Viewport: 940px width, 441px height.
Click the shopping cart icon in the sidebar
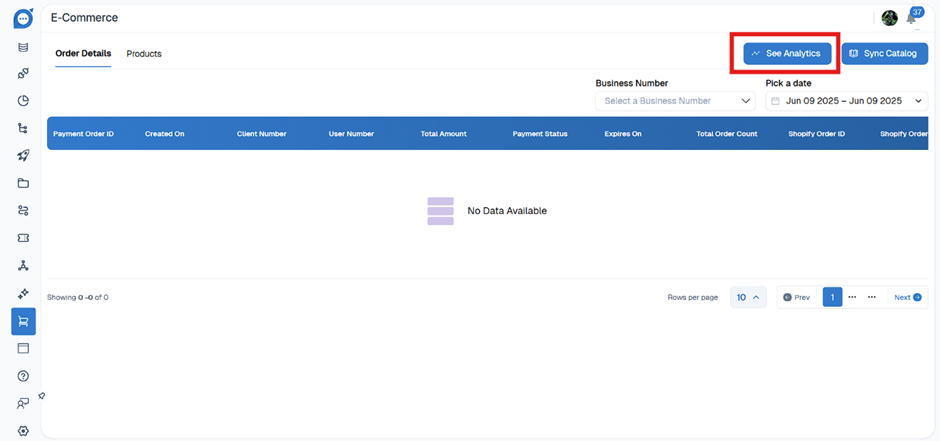click(x=23, y=321)
